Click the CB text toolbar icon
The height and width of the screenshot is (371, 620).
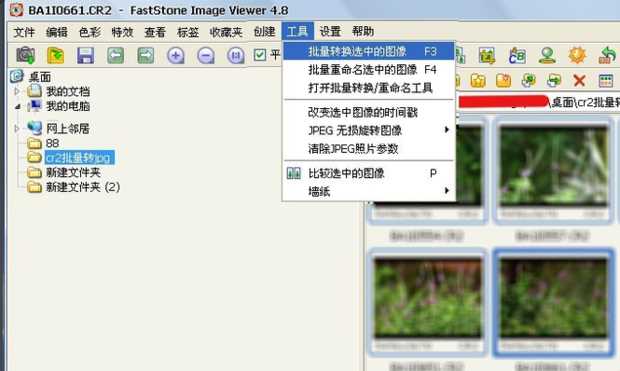pyautogui.click(x=517, y=56)
